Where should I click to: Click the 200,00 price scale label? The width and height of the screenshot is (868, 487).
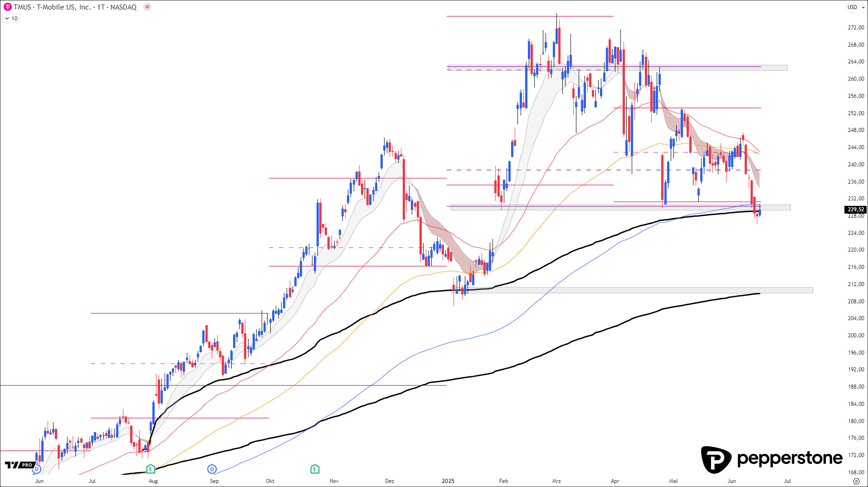(x=856, y=336)
